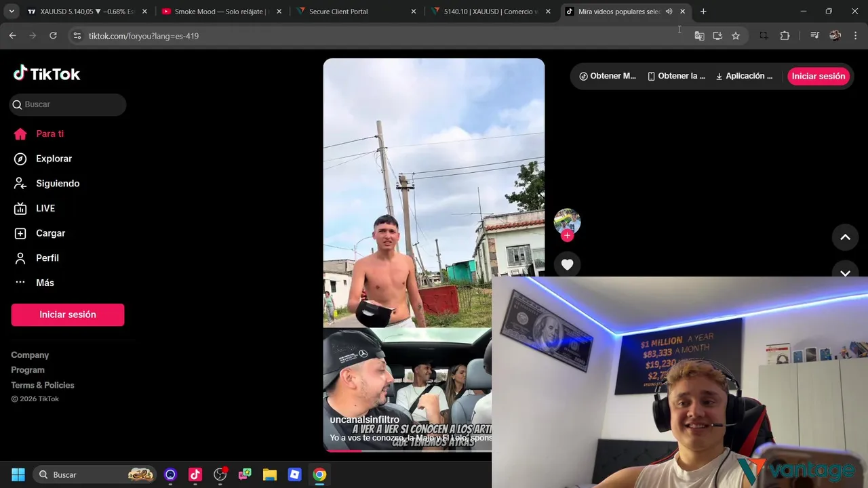Switch to Secure Client Portal tab
The width and height of the screenshot is (868, 488).
point(357,12)
